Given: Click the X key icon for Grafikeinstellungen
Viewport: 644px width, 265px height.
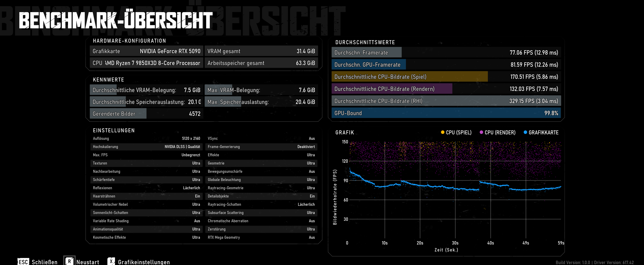Looking at the screenshot, I should [x=111, y=261].
